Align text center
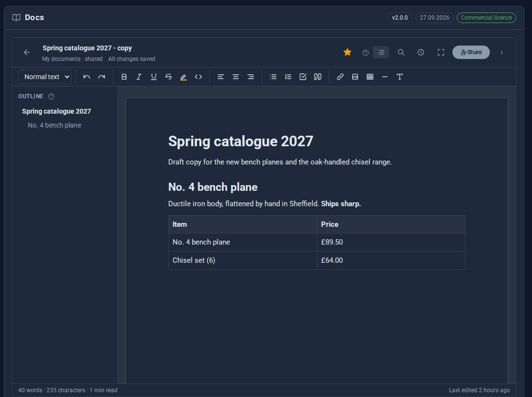Screen dimensions: 532x397 235,77
